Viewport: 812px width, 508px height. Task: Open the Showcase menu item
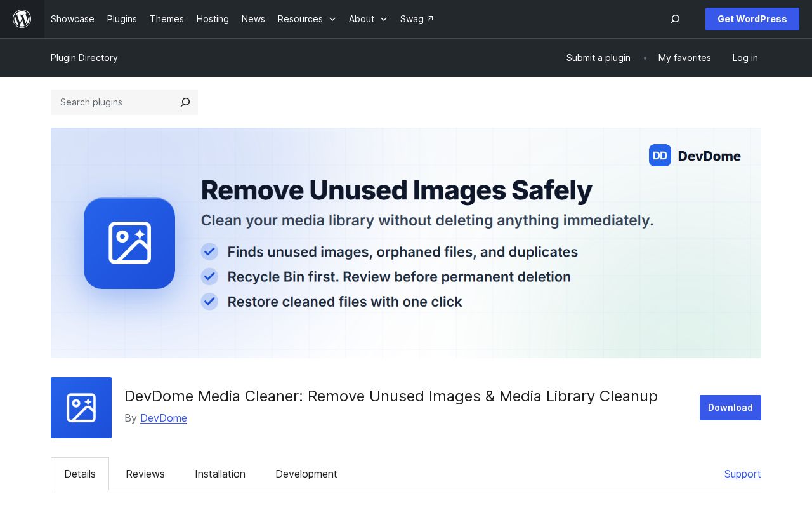coord(72,19)
